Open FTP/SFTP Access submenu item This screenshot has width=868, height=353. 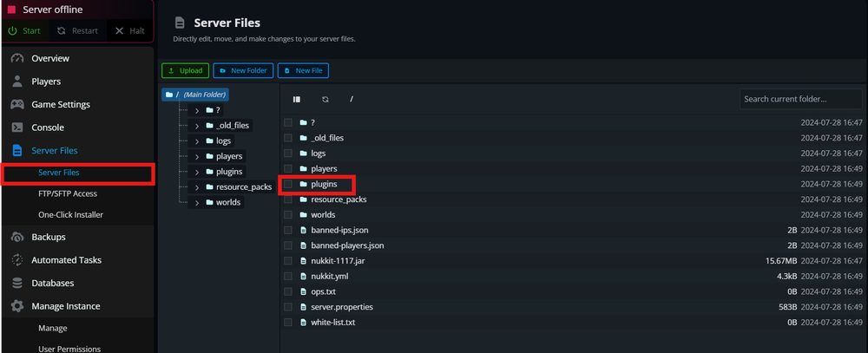point(68,193)
